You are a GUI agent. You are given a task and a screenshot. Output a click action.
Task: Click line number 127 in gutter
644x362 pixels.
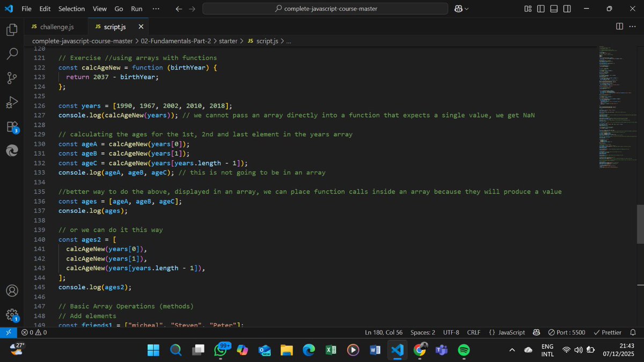point(39,115)
